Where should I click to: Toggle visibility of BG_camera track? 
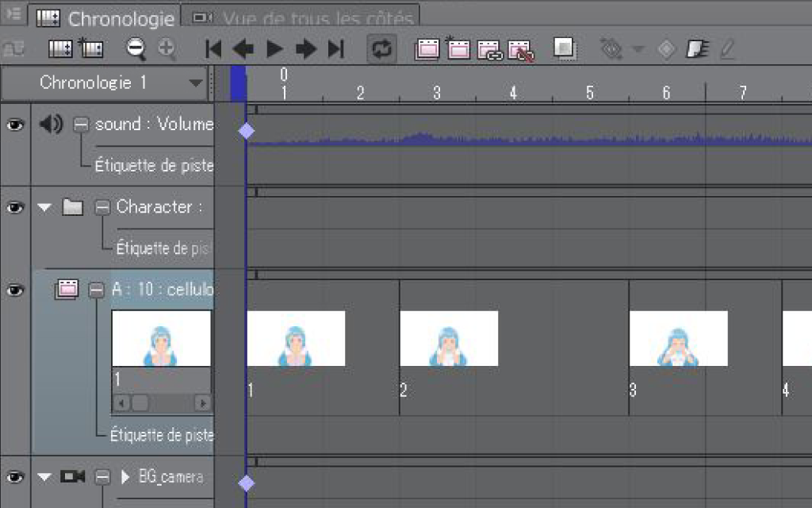[15, 476]
